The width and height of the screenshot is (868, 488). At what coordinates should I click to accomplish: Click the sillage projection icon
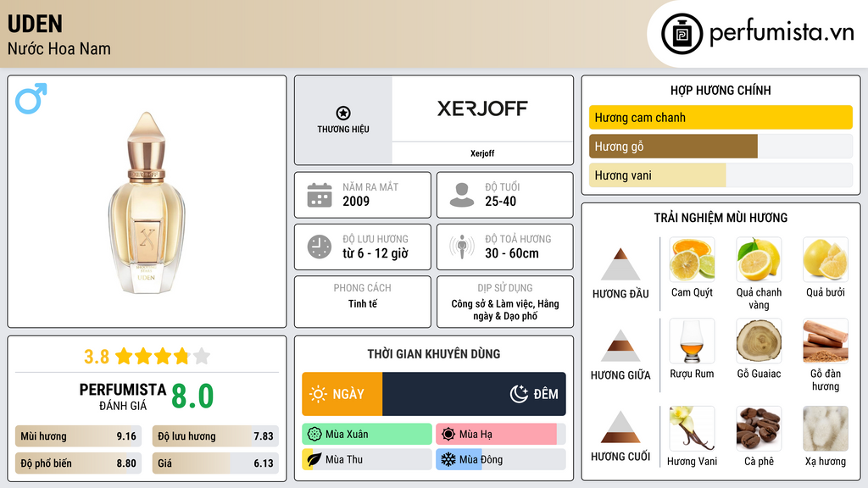pyautogui.click(x=461, y=247)
